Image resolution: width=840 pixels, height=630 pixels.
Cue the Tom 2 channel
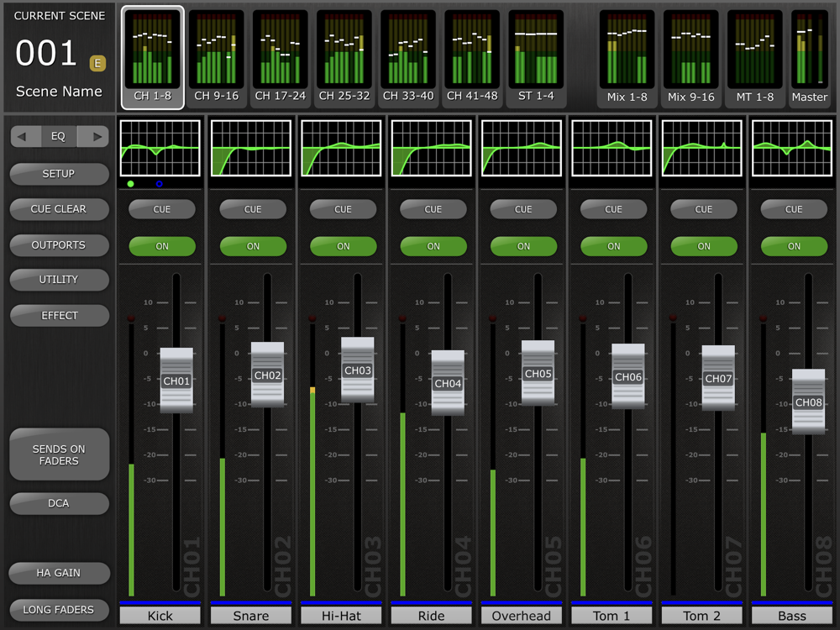pyautogui.click(x=704, y=209)
